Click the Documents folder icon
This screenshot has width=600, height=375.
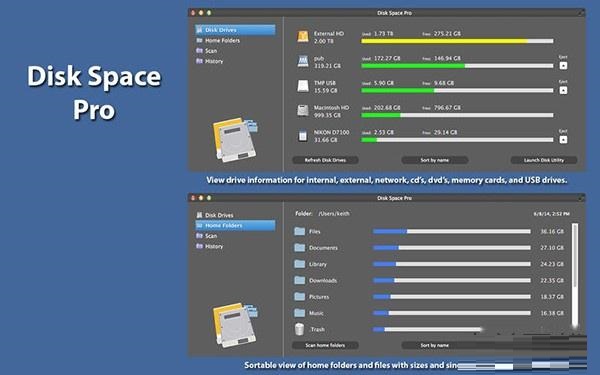(x=300, y=248)
